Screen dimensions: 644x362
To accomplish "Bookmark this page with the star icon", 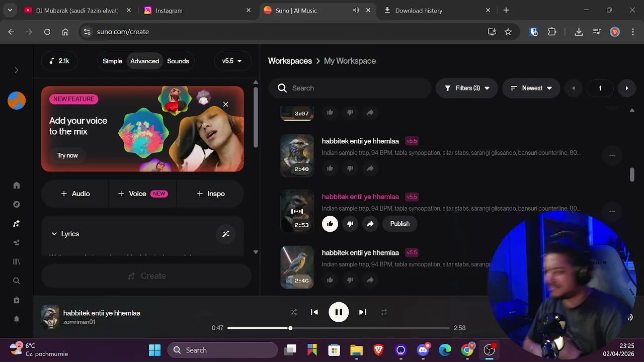I will [508, 32].
